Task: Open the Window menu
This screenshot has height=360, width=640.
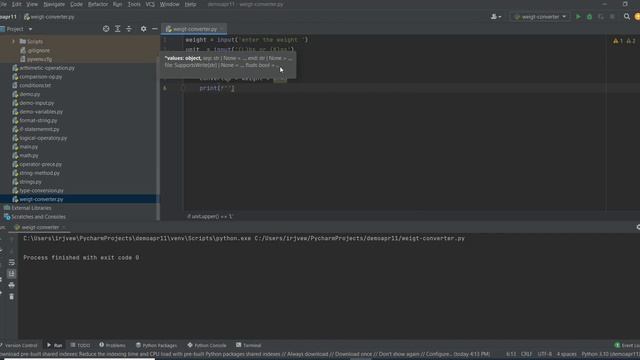Action: tap(169, 4)
